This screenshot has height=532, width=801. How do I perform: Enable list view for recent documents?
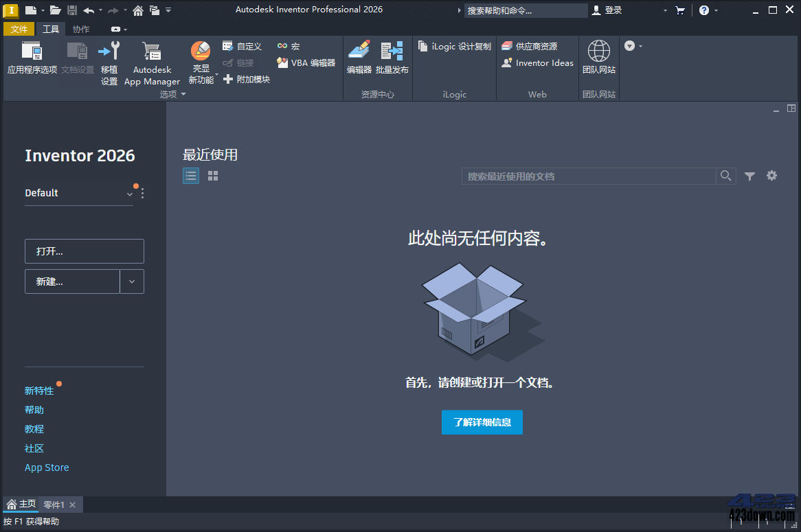(190, 176)
